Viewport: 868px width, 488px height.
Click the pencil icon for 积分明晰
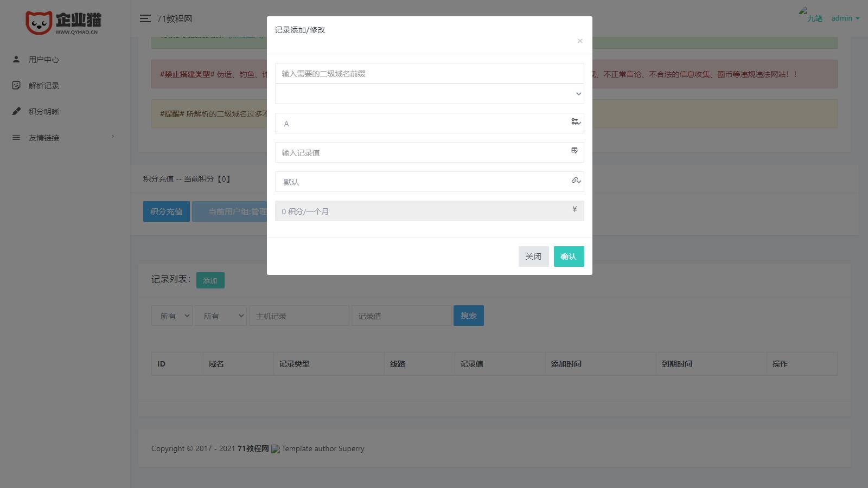(16, 111)
